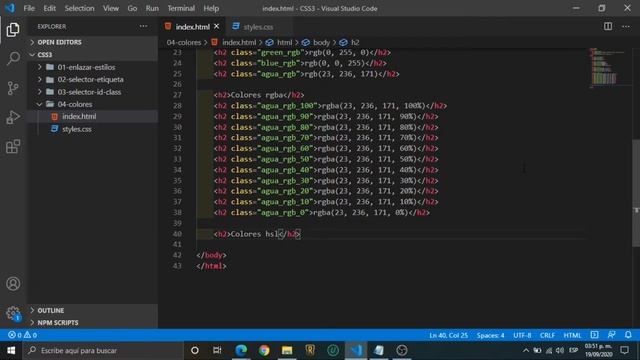Open the Terminal menu
Viewport: 640px width, 360px height.
click(181, 8)
